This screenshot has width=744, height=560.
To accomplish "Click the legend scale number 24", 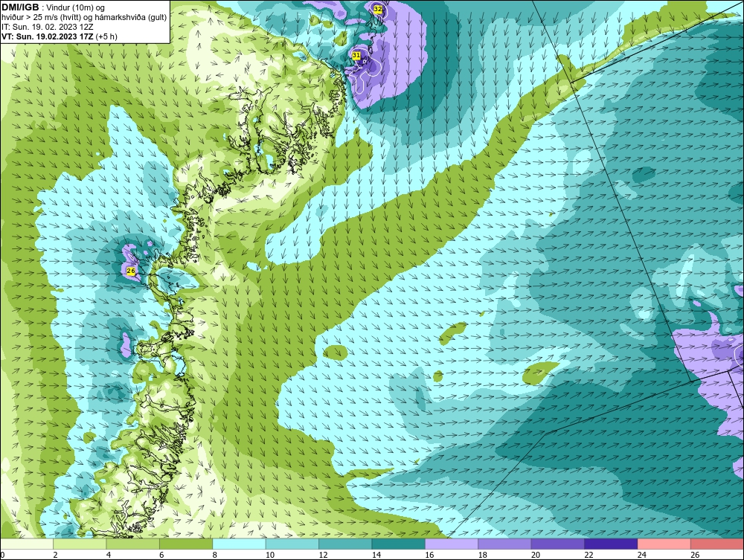I will coord(642,555).
